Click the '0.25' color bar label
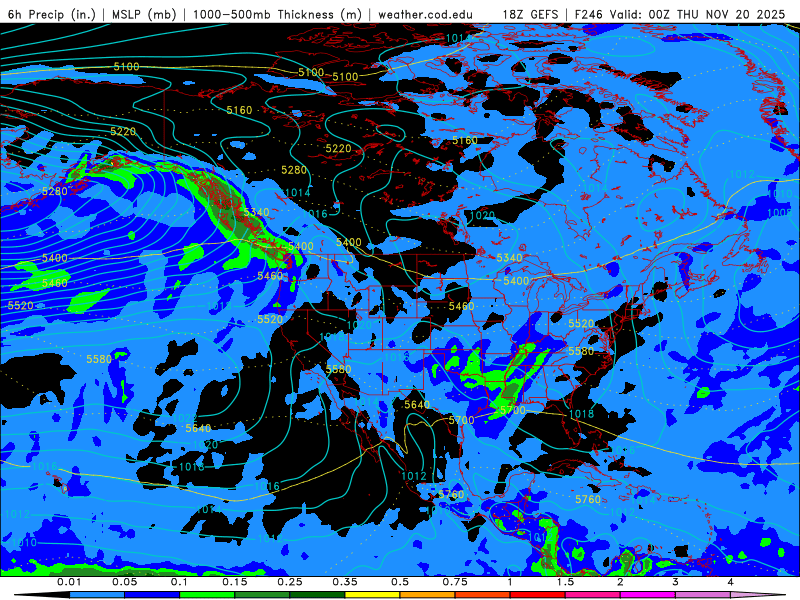 (290, 582)
